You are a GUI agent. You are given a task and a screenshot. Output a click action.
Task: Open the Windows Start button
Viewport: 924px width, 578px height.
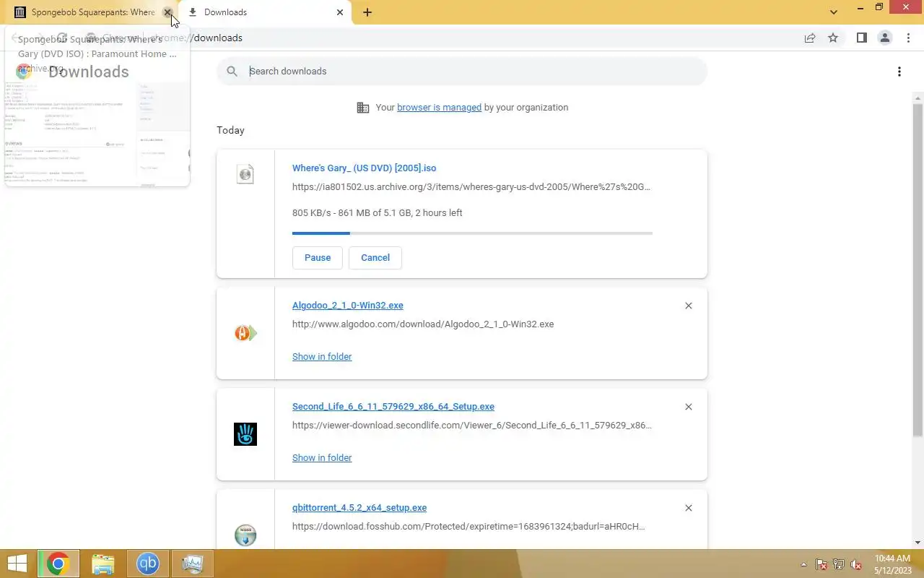[17, 564]
